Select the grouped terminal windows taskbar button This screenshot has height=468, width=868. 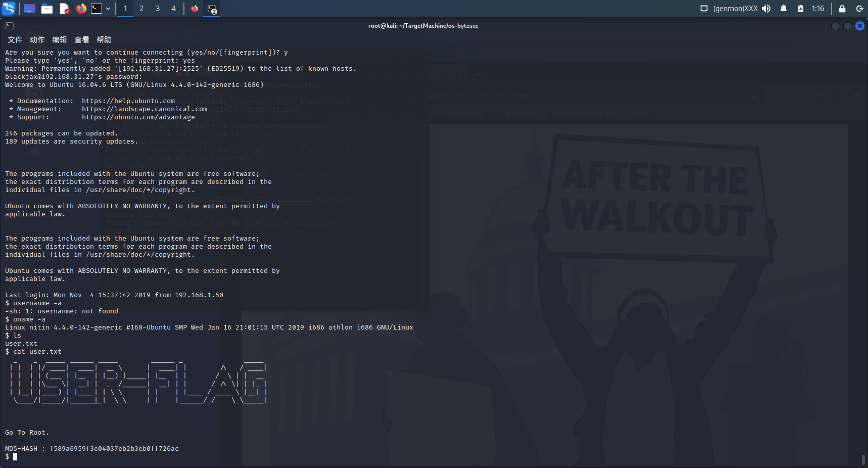212,9
